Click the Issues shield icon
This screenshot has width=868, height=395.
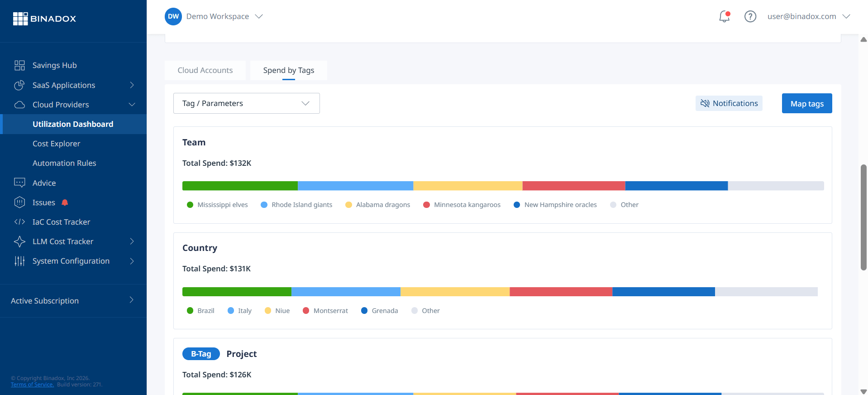click(x=19, y=202)
